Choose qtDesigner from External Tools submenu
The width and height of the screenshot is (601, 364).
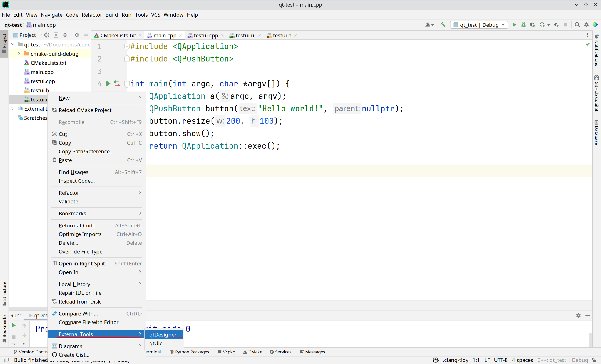(163, 334)
